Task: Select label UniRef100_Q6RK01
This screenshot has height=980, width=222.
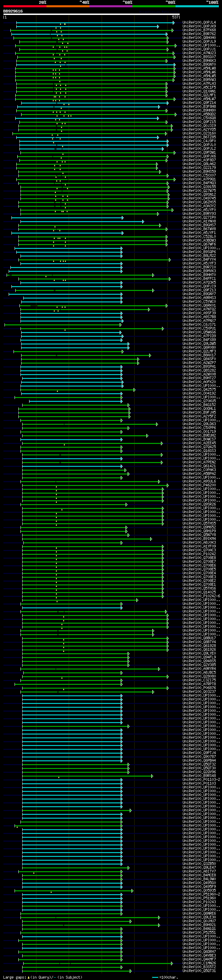Action: 199,306
